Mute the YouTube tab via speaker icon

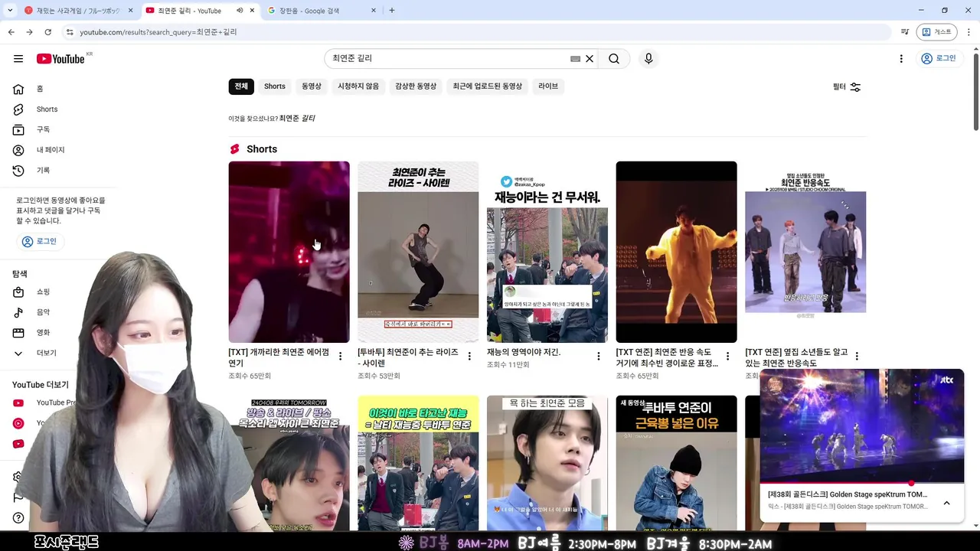[240, 11]
